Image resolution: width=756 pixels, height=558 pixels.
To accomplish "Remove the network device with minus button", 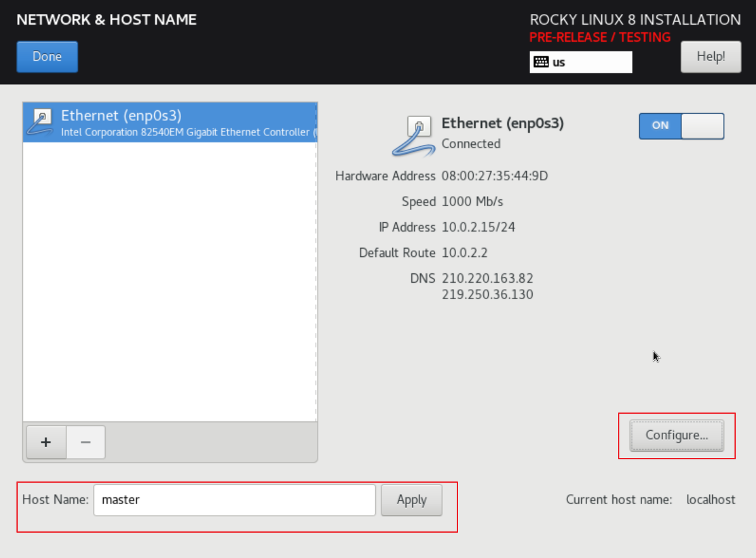I will (x=85, y=442).
